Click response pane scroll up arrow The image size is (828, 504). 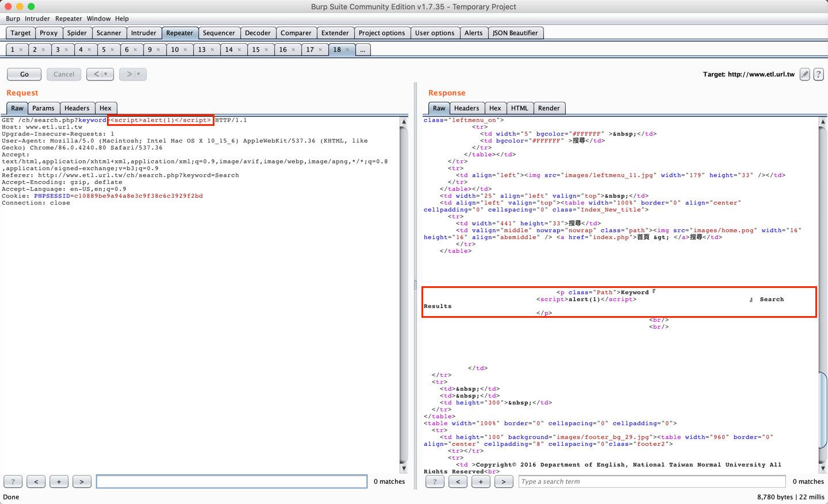pyautogui.click(x=823, y=122)
